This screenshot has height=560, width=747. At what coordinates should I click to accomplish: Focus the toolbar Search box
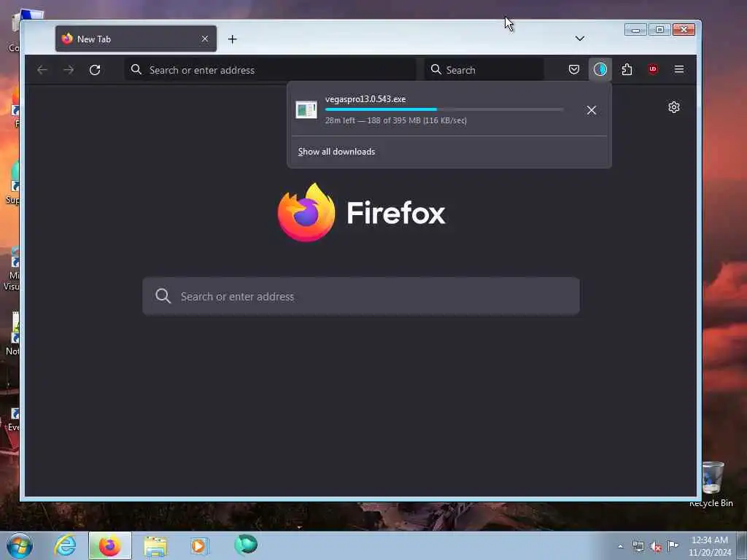[484, 70]
